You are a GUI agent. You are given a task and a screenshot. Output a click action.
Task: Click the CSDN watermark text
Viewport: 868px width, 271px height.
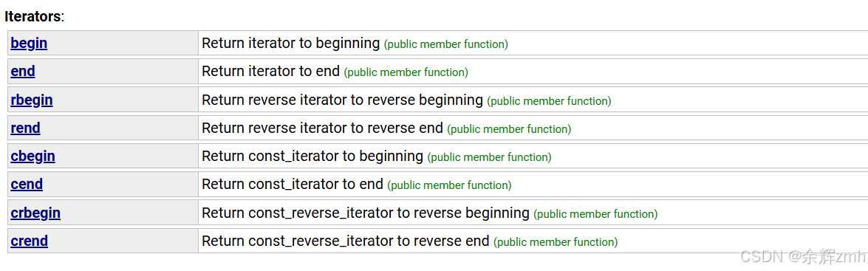803,256
